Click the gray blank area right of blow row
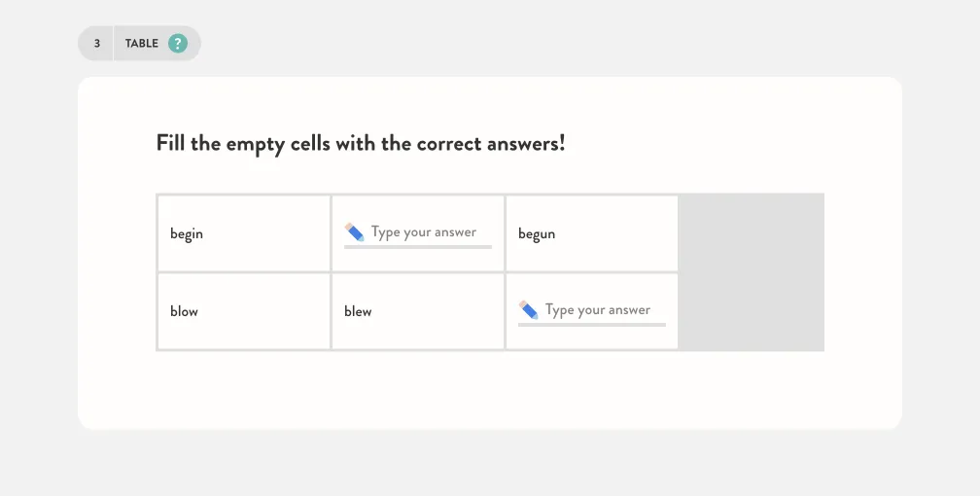Image resolution: width=980 pixels, height=496 pixels. click(x=752, y=311)
